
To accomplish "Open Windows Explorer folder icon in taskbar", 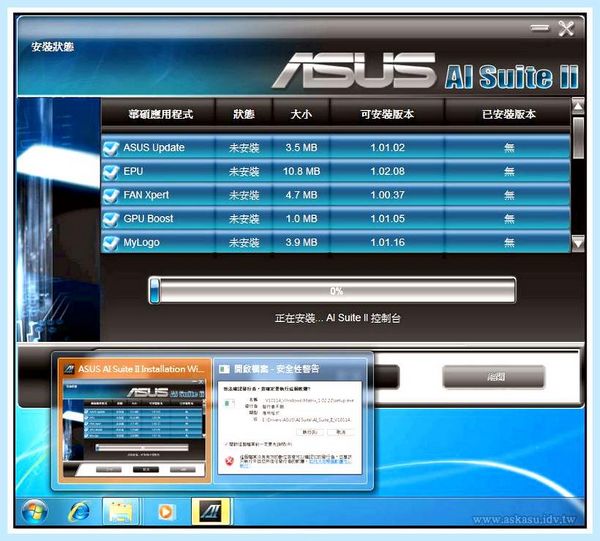I will (x=121, y=512).
